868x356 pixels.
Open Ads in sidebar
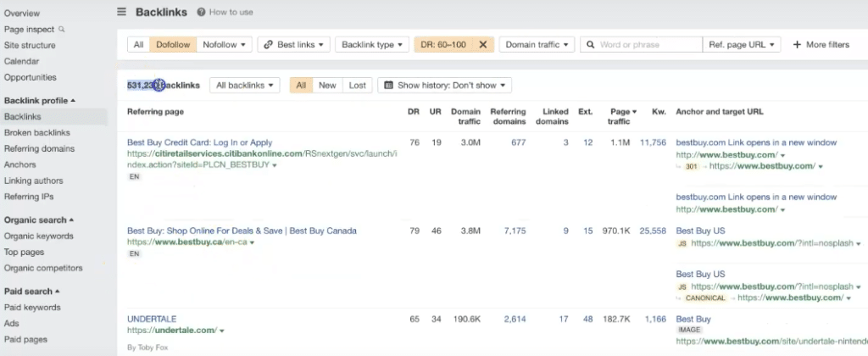point(12,323)
